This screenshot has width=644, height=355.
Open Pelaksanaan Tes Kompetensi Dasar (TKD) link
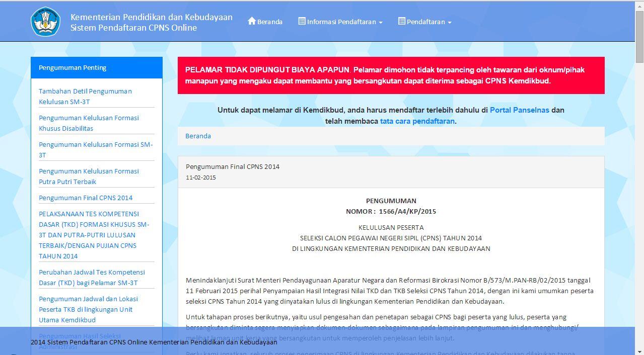click(x=94, y=235)
